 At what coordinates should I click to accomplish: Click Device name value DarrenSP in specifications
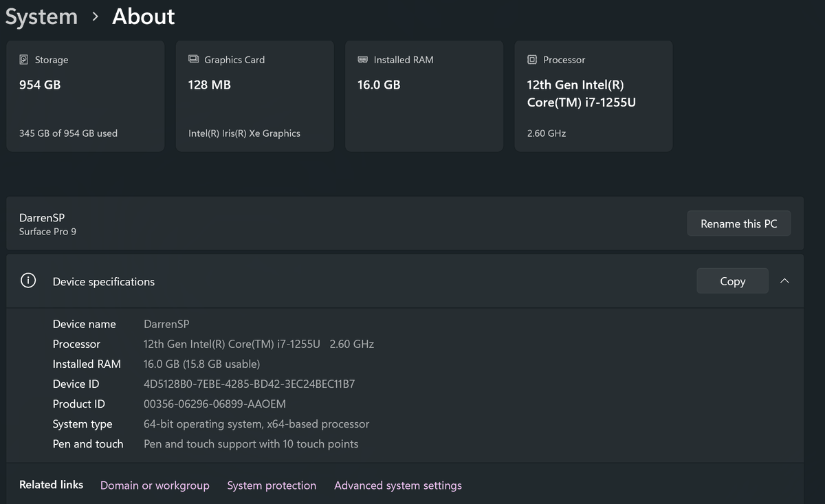pyautogui.click(x=166, y=324)
